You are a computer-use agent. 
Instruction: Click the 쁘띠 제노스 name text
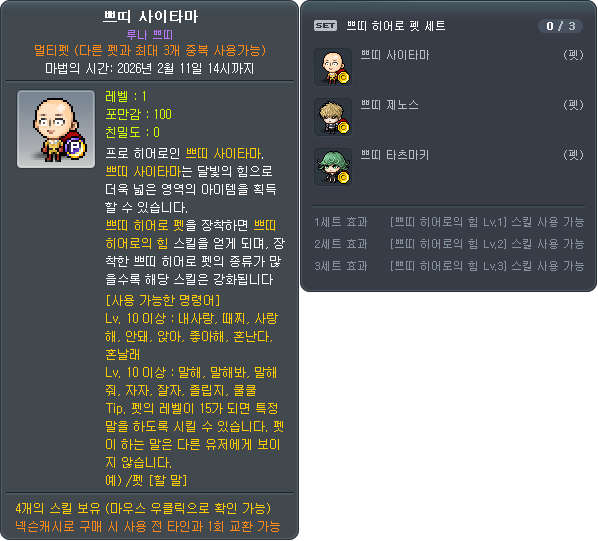(x=389, y=105)
